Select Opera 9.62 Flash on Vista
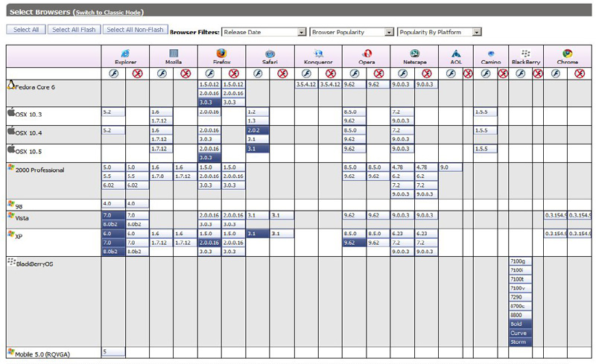 tap(355, 215)
